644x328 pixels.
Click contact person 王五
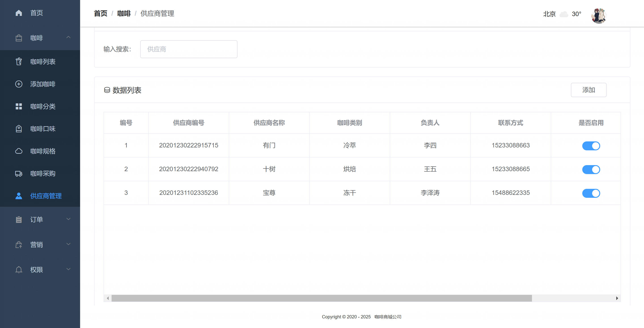pyautogui.click(x=430, y=169)
